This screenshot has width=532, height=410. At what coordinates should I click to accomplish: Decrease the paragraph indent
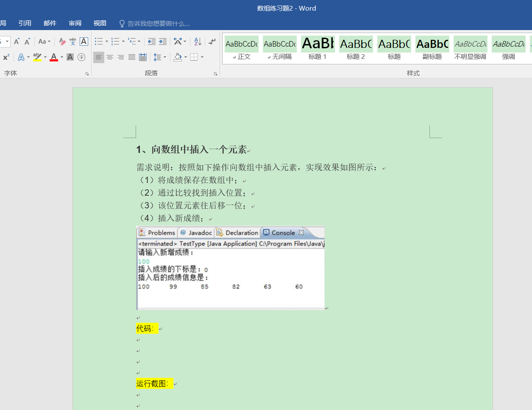point(151,42)
